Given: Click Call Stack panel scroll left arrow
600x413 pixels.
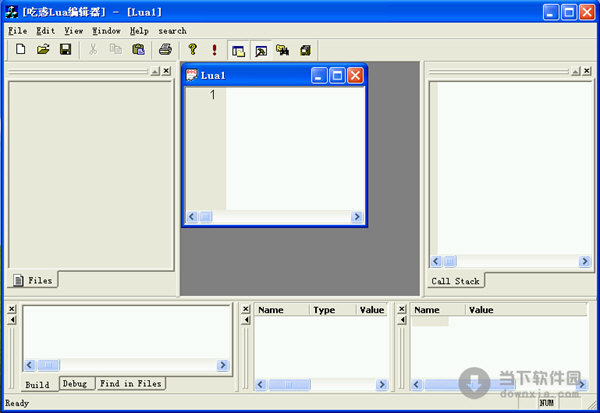Looking at the screenshot, I should point(436,261).
